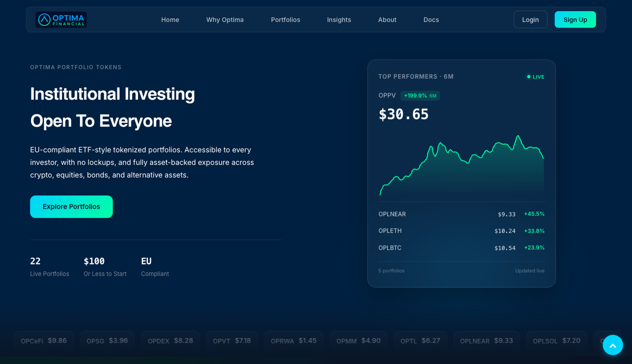This screenshot has height=364, width=632.
Task: Click the +199.9% 6M gain badge
Action: [420, 95]
